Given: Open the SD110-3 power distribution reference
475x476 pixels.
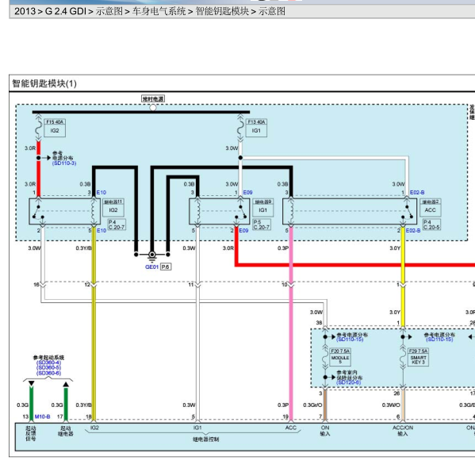Looking at the screenshot, I should [64, 163].
